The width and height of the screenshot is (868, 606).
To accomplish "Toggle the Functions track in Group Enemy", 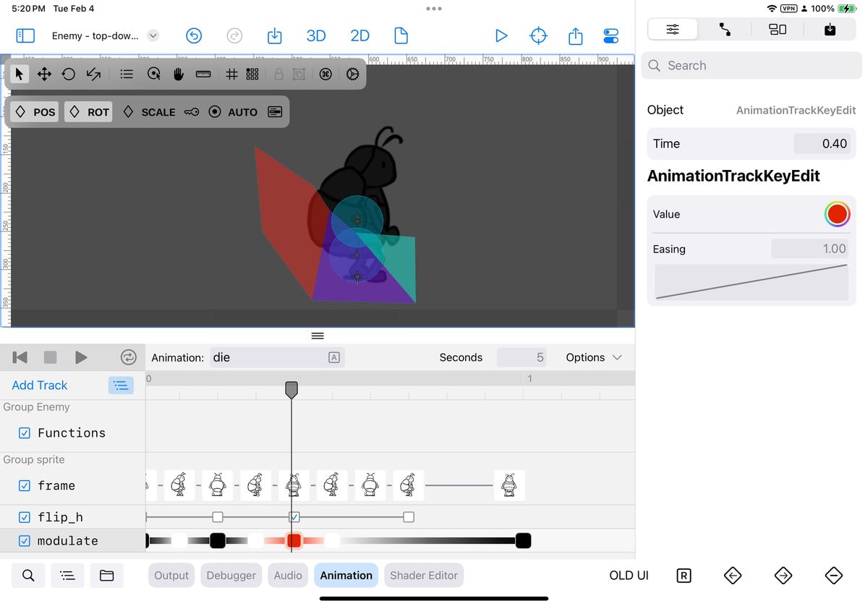I will pos(24,432).
